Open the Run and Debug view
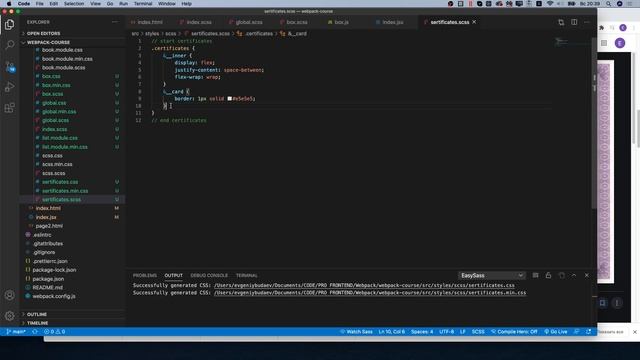Image resolution: width=640 pixels, height=360 pixels. (9, 87)
